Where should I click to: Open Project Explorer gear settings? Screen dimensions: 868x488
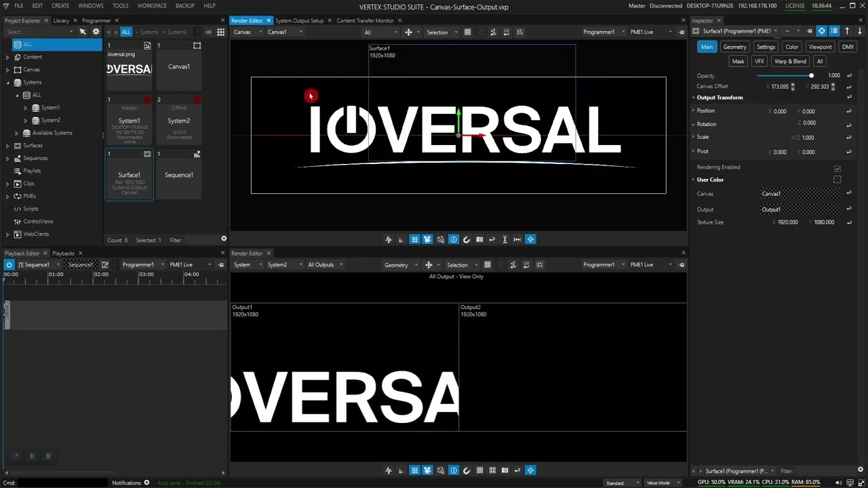tap(96, 32)
